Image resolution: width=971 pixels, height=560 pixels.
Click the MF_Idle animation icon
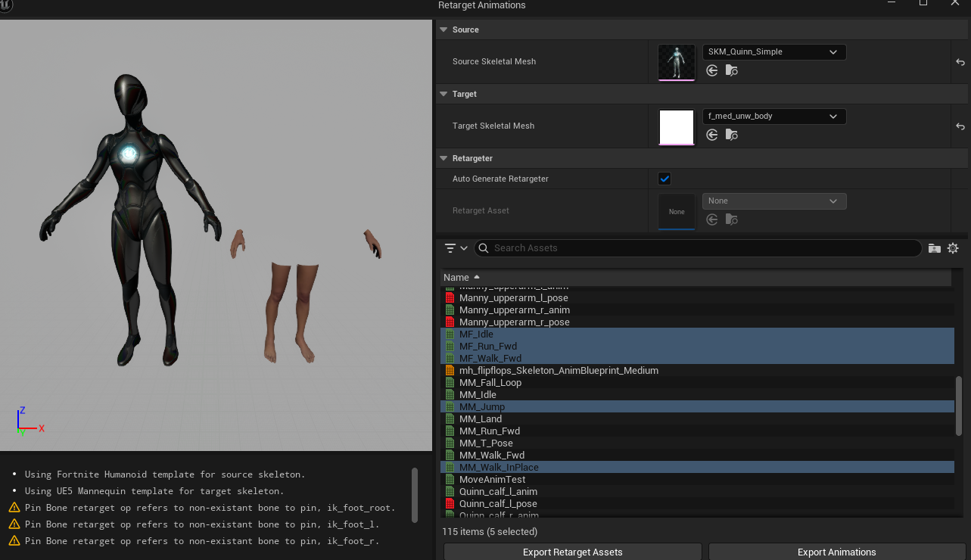click(x=450, y=334)
